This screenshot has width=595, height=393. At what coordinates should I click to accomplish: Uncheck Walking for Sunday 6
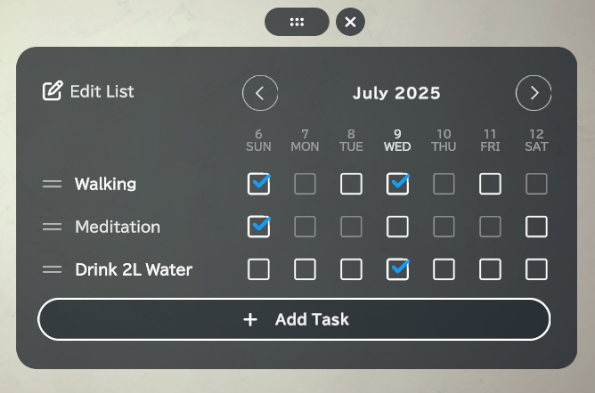click(x=259, y=184)
